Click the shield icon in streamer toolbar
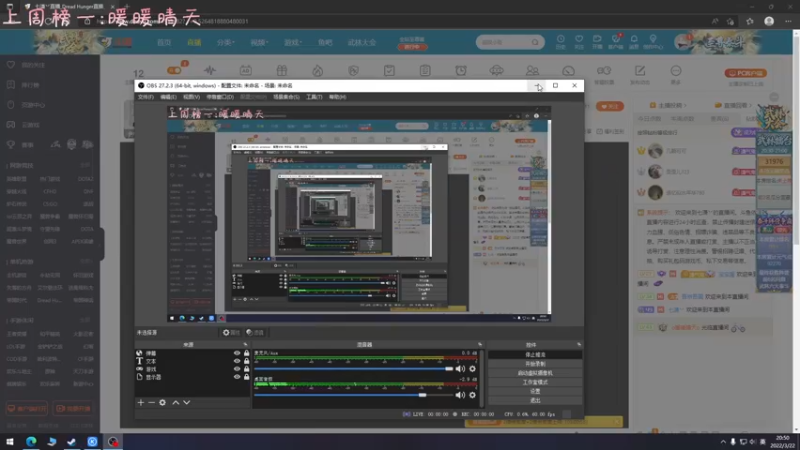800x450 pixels. (x=353, y=70)
